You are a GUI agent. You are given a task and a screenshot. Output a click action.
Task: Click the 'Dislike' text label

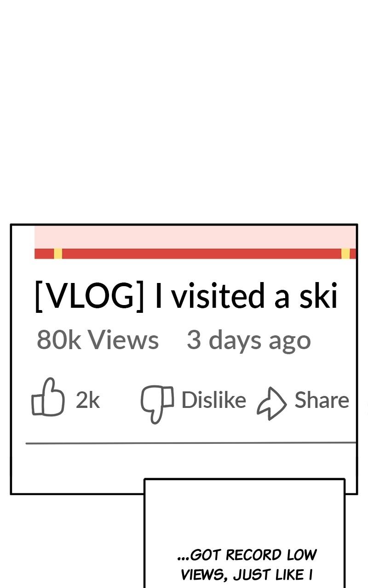pyautogui.click(x=214, y=400)
